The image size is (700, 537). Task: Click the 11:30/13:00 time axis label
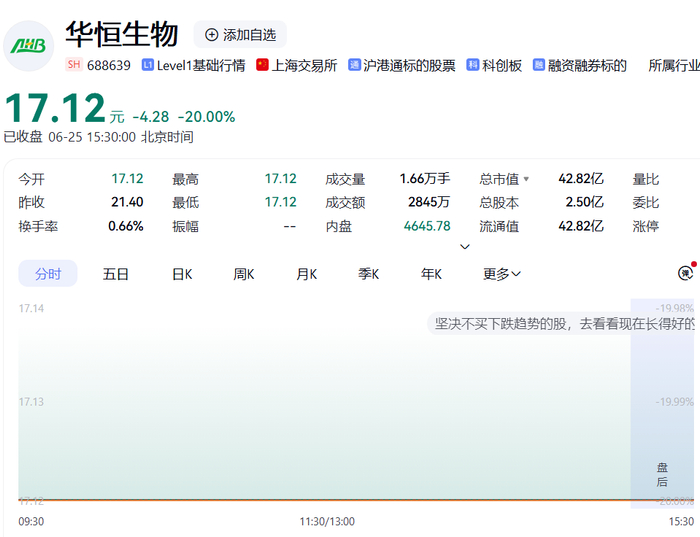click(x=327, y=521)
